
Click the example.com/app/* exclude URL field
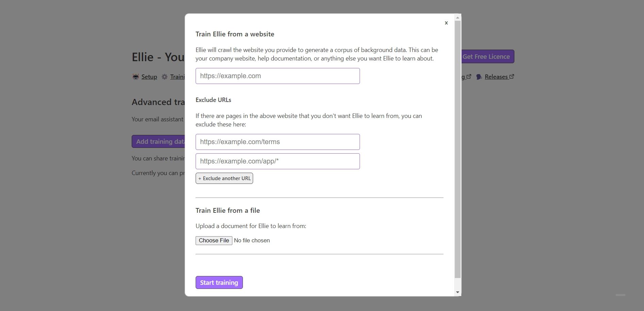[x=277, y=161]
